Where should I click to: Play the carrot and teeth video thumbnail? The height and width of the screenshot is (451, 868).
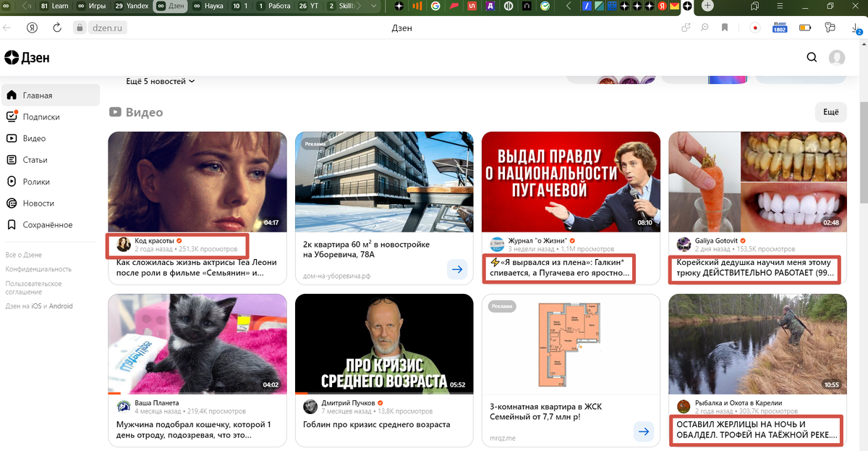click(757, 182)
